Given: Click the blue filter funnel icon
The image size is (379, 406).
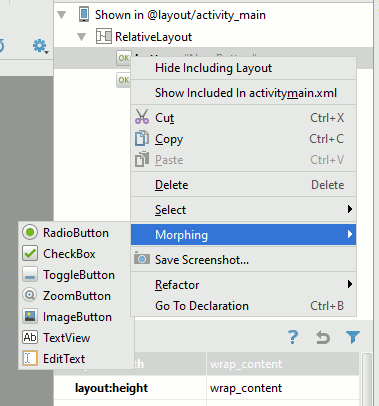Looking at the screenshot, I should (353, 337).
